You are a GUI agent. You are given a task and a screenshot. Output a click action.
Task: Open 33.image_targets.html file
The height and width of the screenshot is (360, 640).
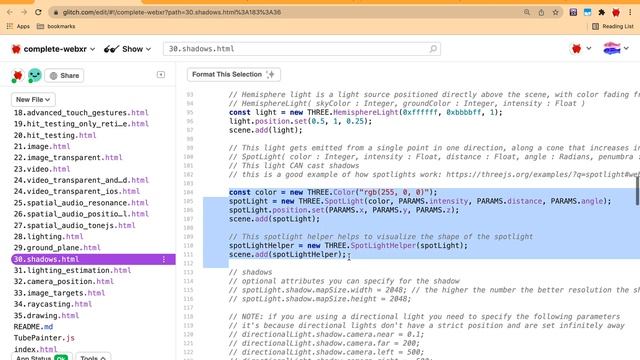pyautogui.click(x=59, y=293)
